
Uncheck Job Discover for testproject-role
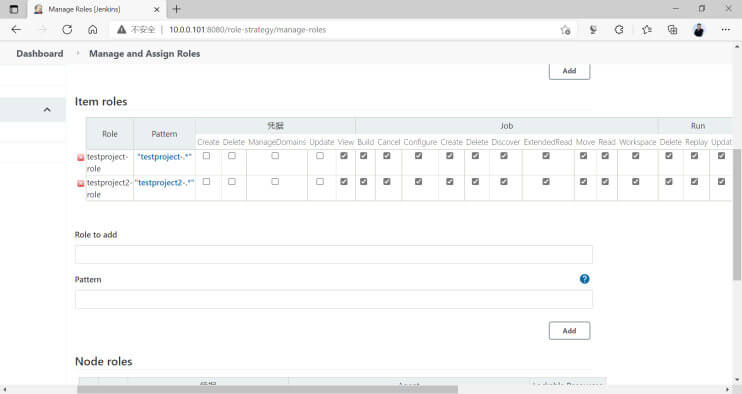(504, 156)
